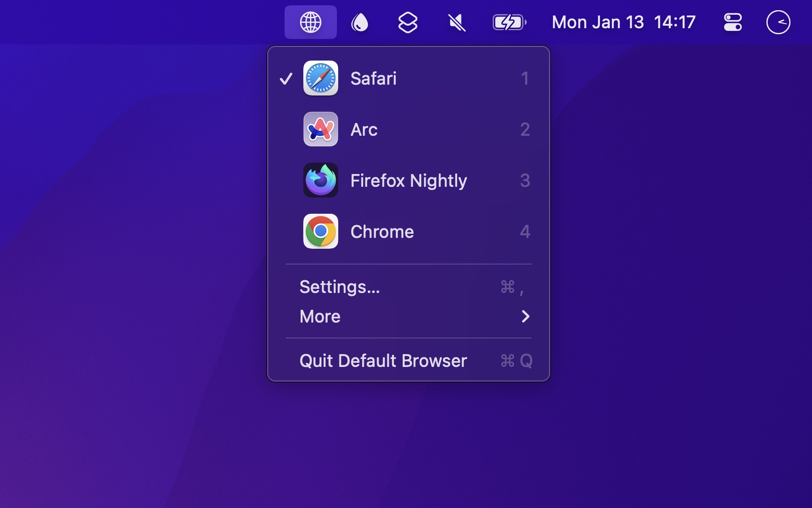This screenshot has height=508, width=812.
Task: Click the muted speaker icon in menu bar
Action: click(457, 22)
